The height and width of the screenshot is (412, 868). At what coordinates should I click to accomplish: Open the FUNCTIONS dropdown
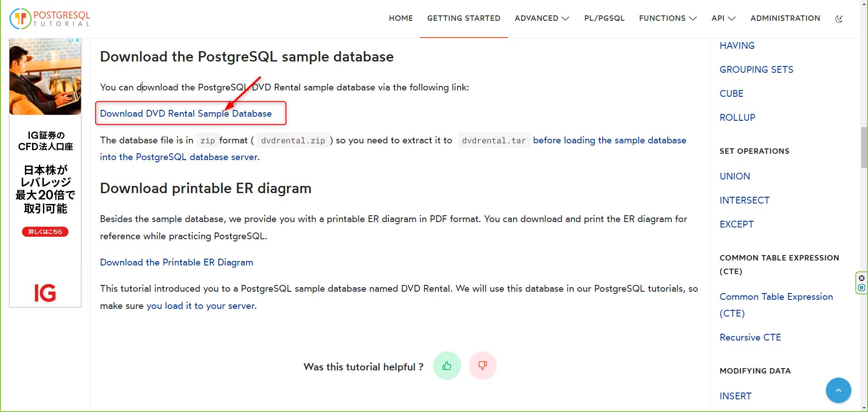coord(668,18)
